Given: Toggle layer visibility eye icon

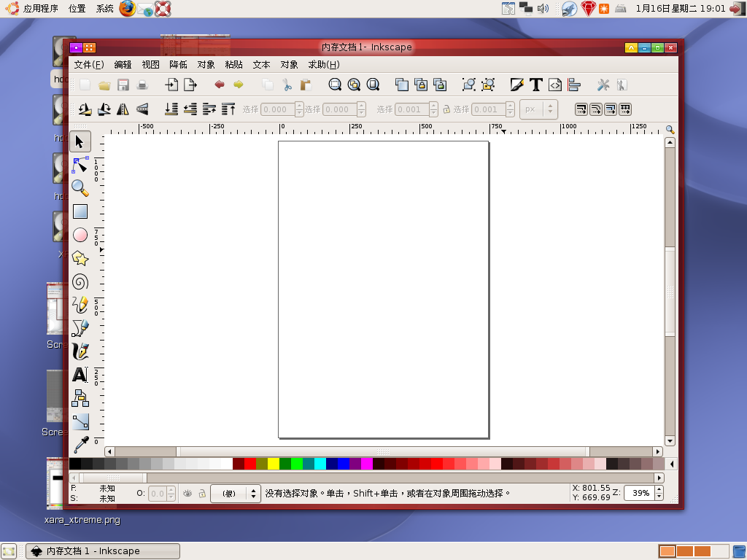Looking at the screenshot, I should pyautogui.click(x=187, y=494).
